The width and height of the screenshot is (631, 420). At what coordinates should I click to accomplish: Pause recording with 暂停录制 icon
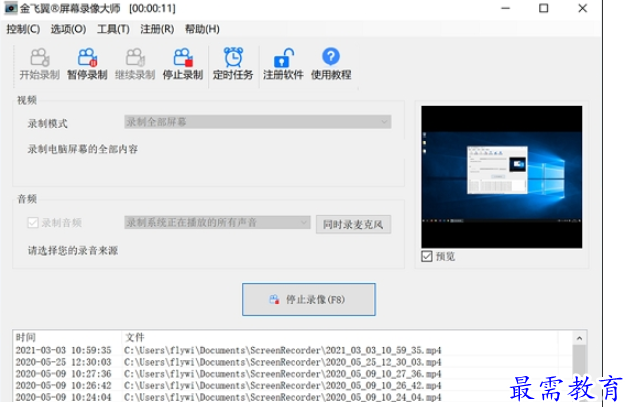coord(87,57)
